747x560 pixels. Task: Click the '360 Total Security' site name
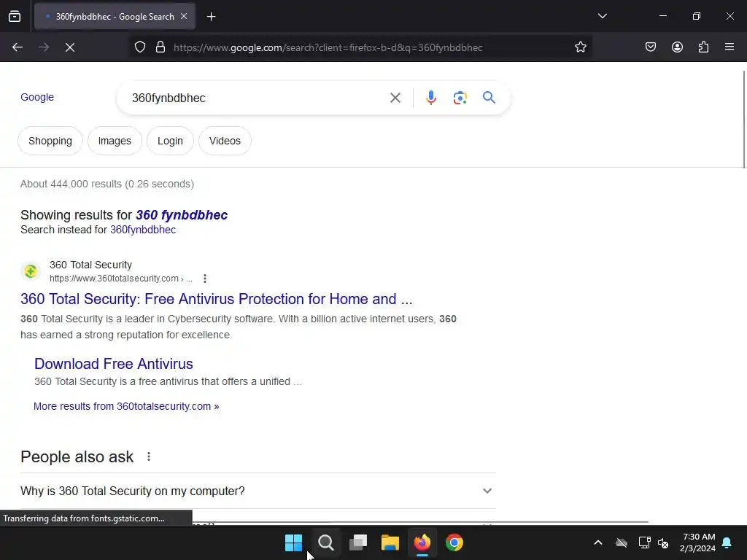point(90,265)
